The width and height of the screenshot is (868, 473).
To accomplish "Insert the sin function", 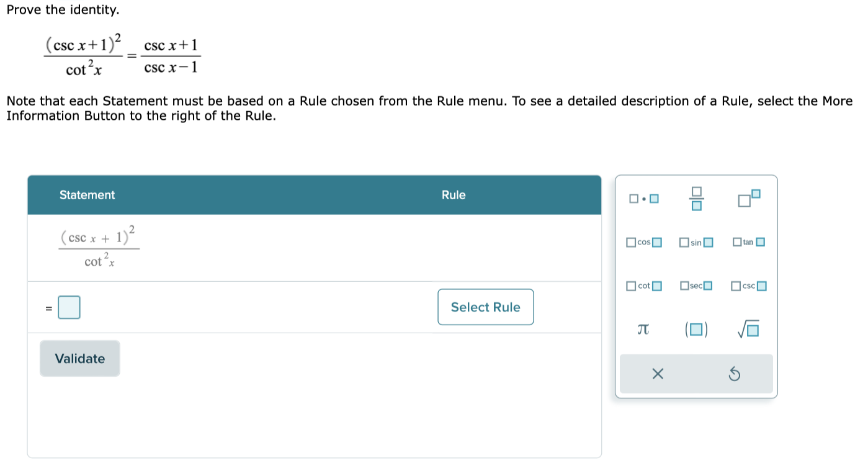I will pos(696,242).
